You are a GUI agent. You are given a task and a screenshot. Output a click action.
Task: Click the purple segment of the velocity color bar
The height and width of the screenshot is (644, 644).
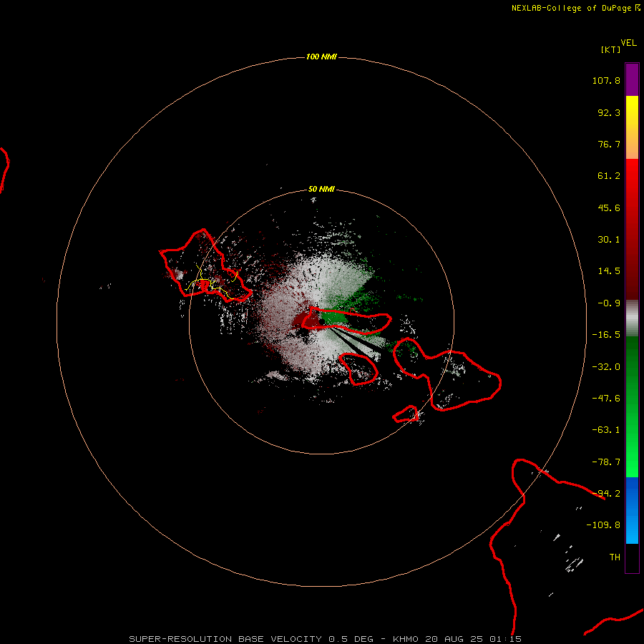[x=632, y=79]
